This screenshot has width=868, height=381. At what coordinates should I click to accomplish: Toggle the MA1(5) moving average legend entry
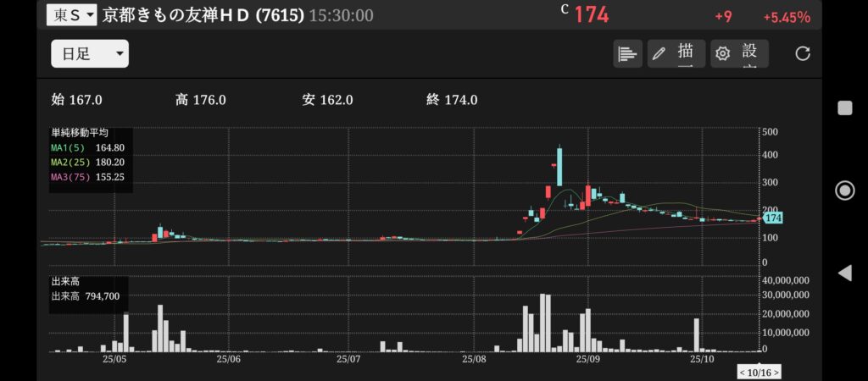click(x=87, y=147)
